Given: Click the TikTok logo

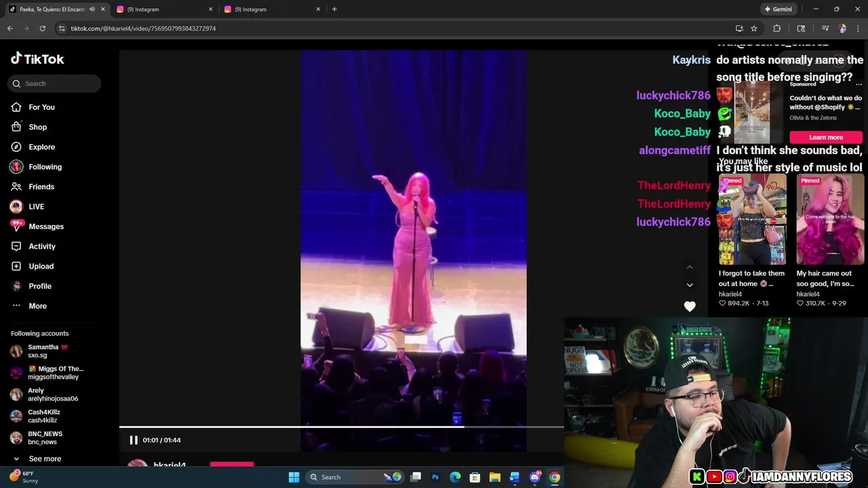Looking at the screenshot, I should coord(37,59).
